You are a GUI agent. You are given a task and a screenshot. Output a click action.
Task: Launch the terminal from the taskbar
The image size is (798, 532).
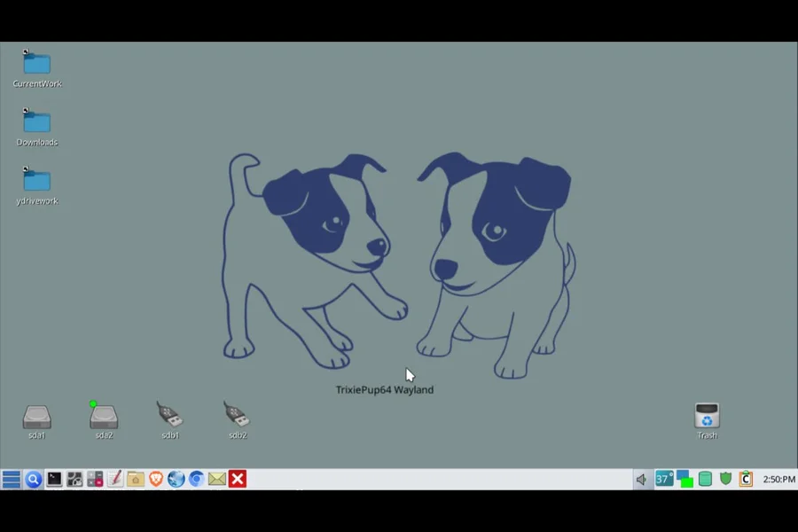[x=54, y=479]
